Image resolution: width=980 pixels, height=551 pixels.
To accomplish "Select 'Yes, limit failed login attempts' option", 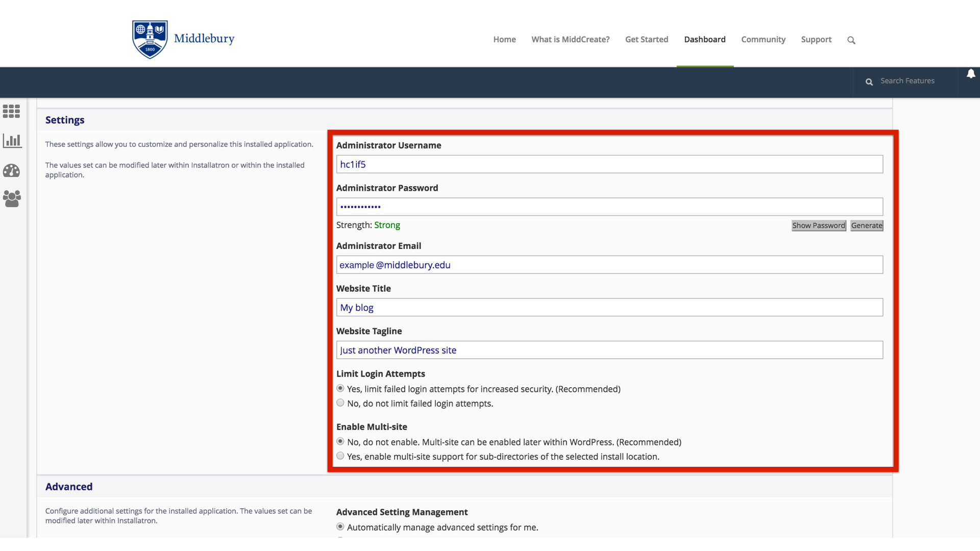I will click(340, 388).
